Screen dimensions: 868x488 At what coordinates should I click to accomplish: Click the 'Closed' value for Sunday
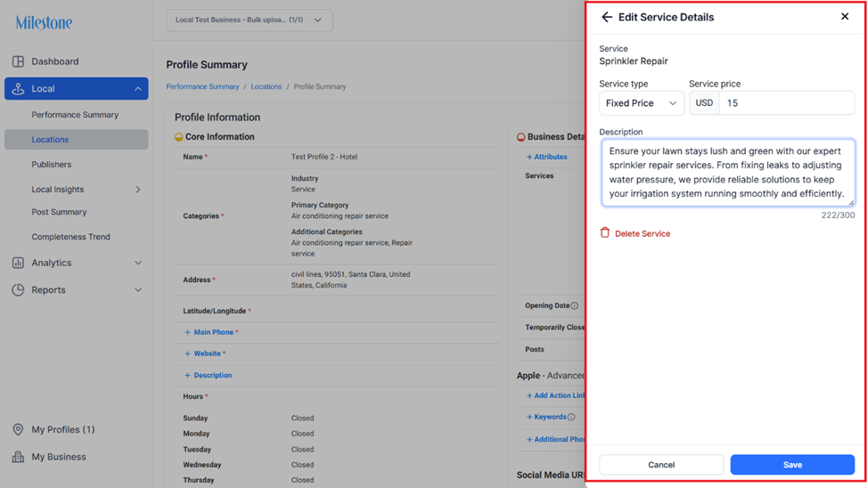click(x=302, y=419)
